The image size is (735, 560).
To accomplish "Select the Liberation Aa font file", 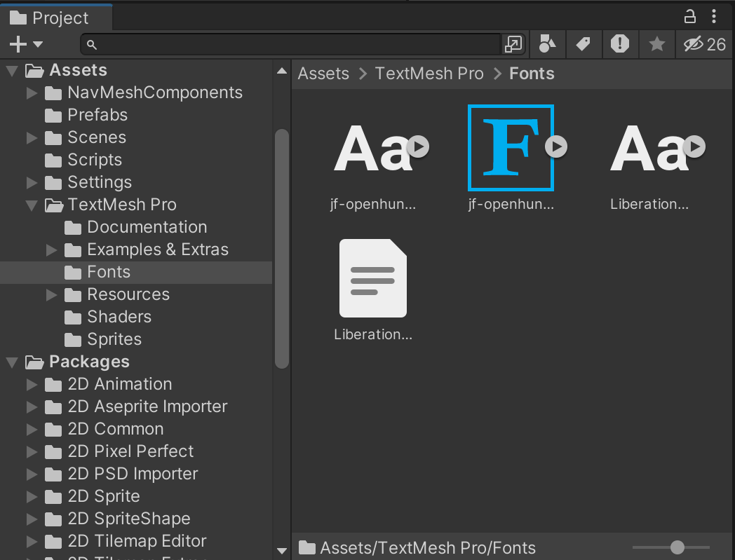I will click(649, 148).
